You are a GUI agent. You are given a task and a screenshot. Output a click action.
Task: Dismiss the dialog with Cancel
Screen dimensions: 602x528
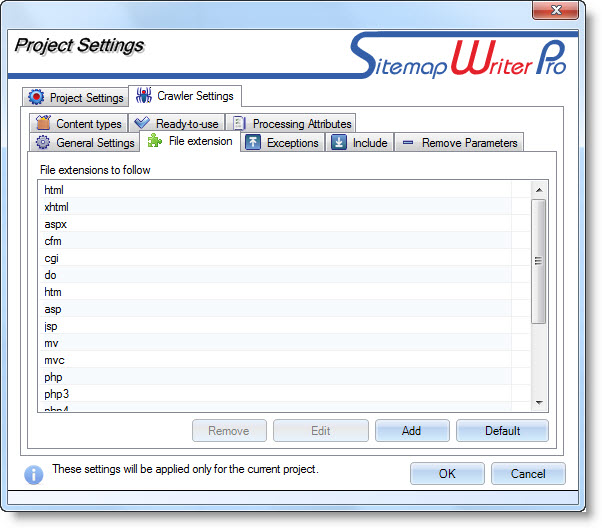tap(528, 473)
